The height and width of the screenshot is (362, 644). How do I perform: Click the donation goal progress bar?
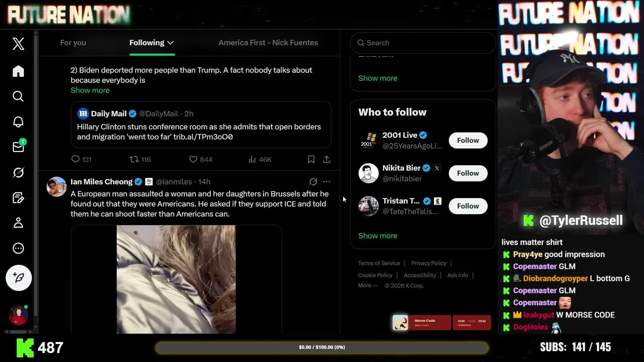[x=322, y=347]
